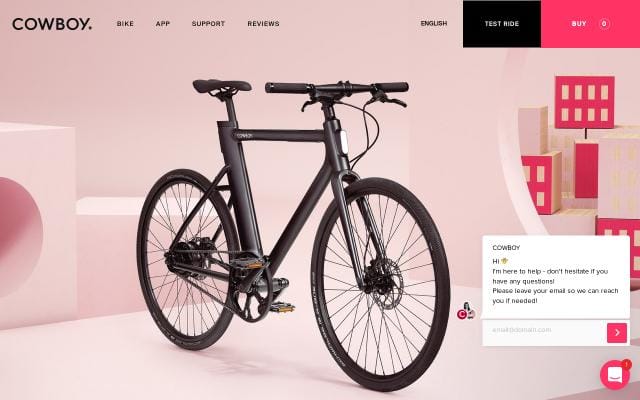
Task: Click the chat greeting message bubble
Action: coord(556,277)
